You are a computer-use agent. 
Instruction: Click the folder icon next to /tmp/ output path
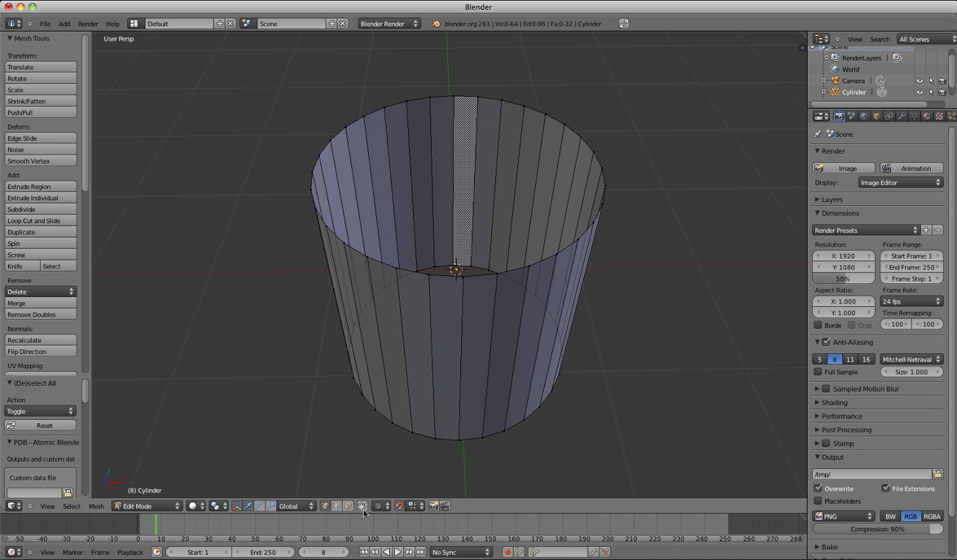pos(937,474)
